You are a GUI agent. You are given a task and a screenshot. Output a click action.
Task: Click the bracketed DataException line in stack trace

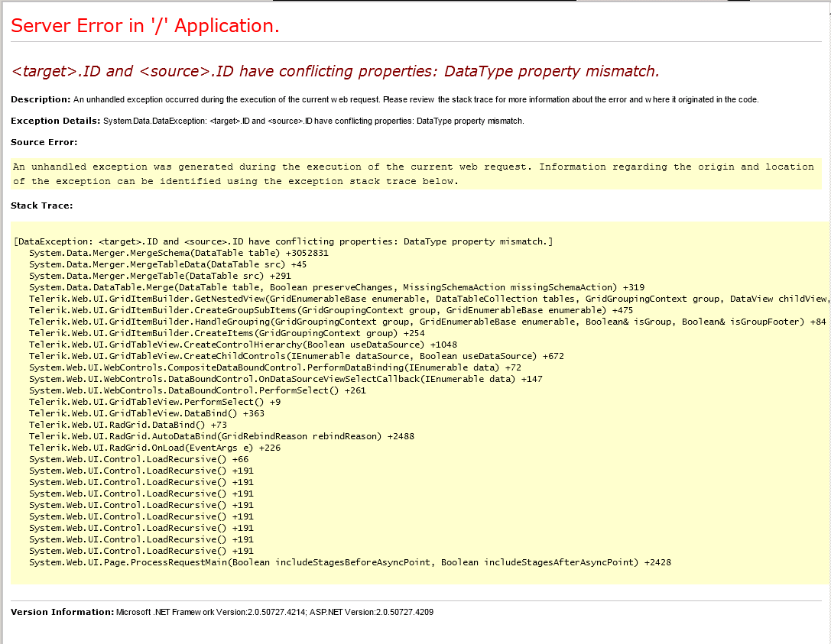coord(284,241)
